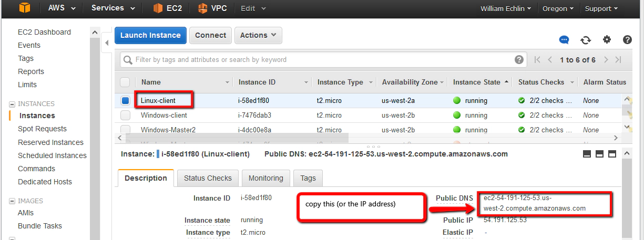Collapse the sidebar with arrow handle
This screenshot has width=644, height=240.
coord(107,43)
